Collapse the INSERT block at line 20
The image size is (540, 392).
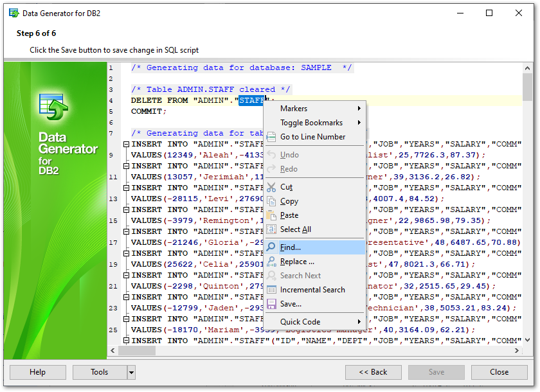(x=127, y=275)
